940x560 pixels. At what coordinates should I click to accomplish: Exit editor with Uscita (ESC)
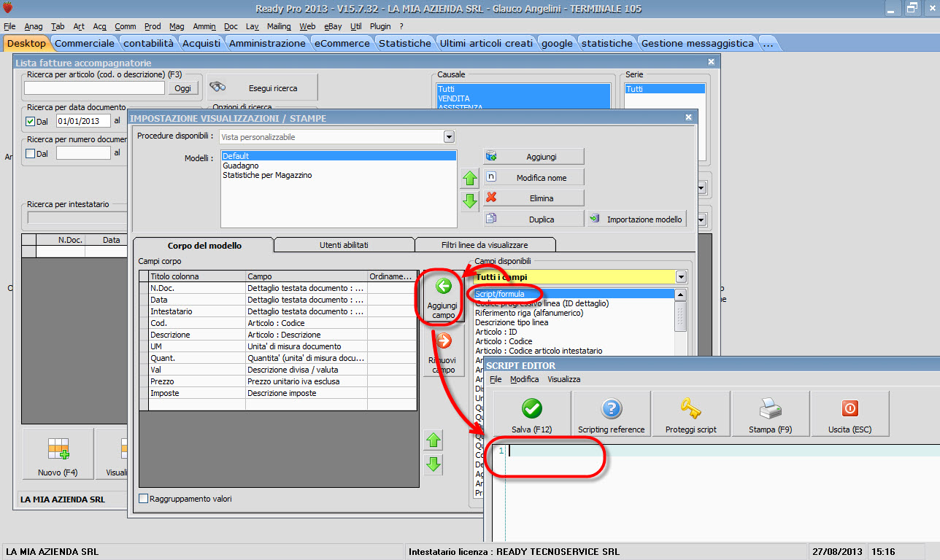[850, 414]
